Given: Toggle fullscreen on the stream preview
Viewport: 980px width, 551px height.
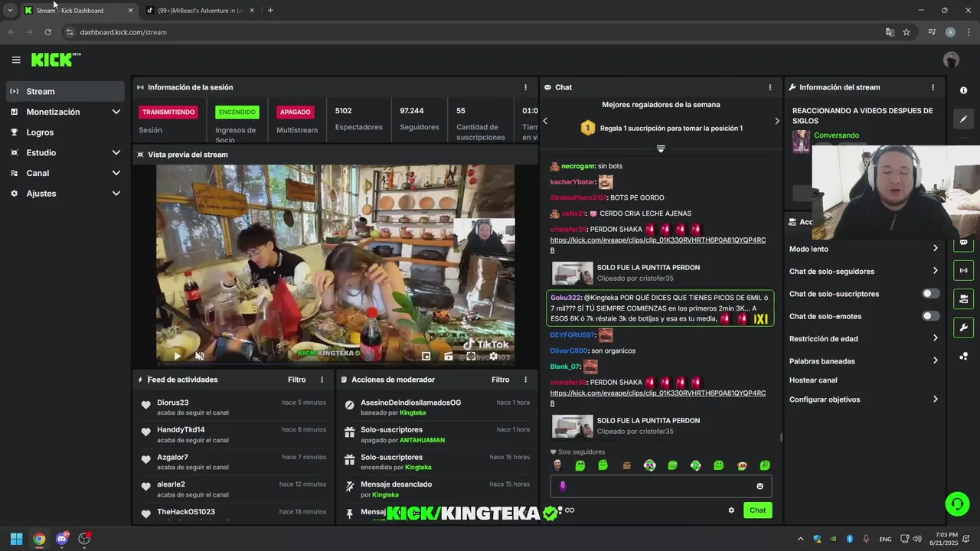Looking at the screenshot, I should [471, 356].
